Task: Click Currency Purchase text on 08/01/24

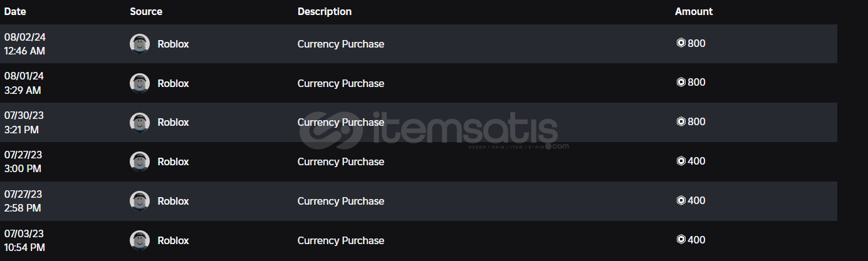Action: pyautogui.click(x=341, y=83)
